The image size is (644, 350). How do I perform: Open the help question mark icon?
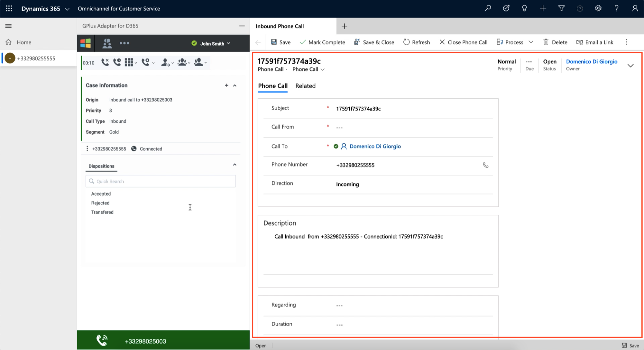click(x=616, y=8)
